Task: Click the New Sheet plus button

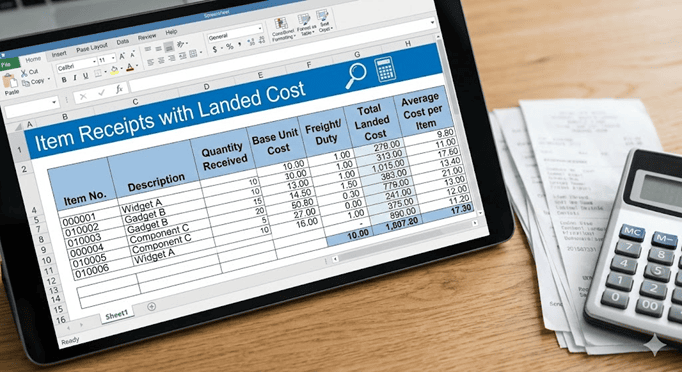Action: (x=151, y=306)
